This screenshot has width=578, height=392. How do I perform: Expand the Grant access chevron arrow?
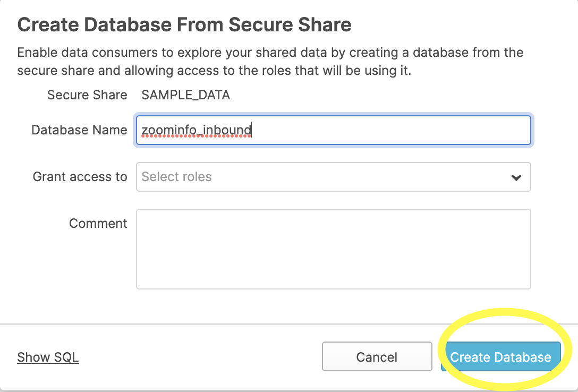516,177
